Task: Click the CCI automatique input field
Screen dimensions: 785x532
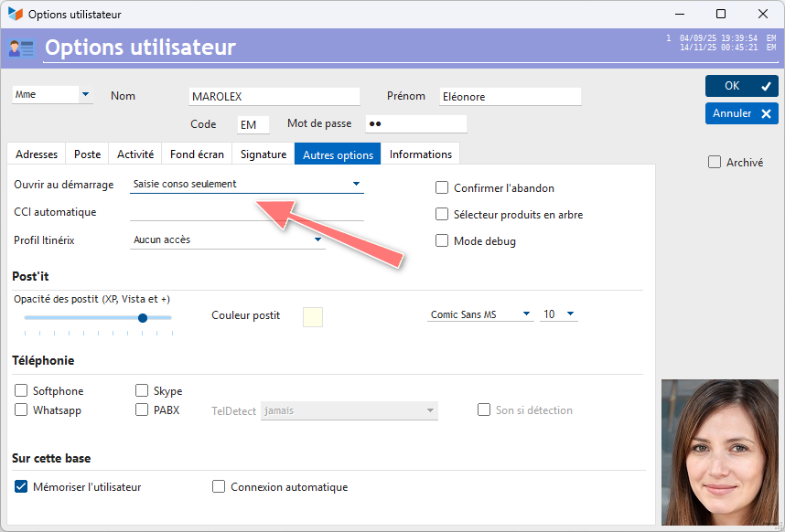Action: click(247, 212)
